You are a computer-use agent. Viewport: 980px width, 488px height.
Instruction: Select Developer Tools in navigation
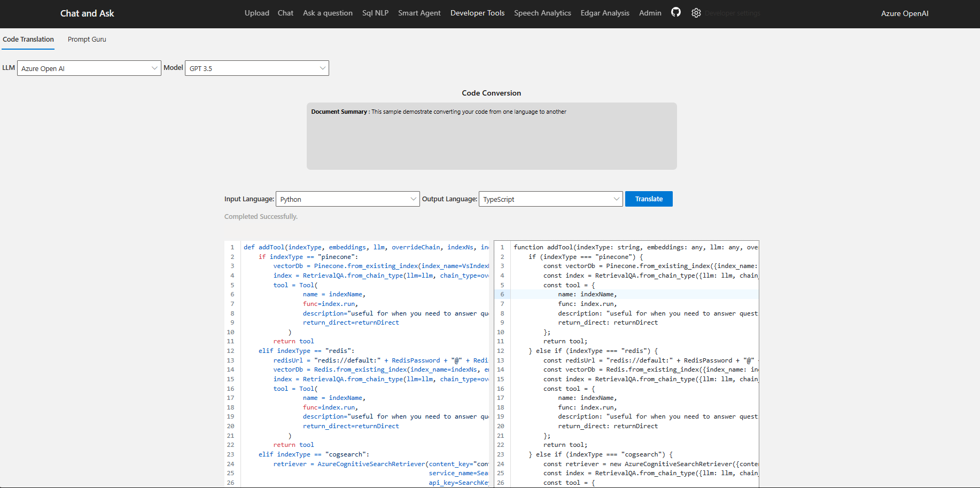coord(477,13)
